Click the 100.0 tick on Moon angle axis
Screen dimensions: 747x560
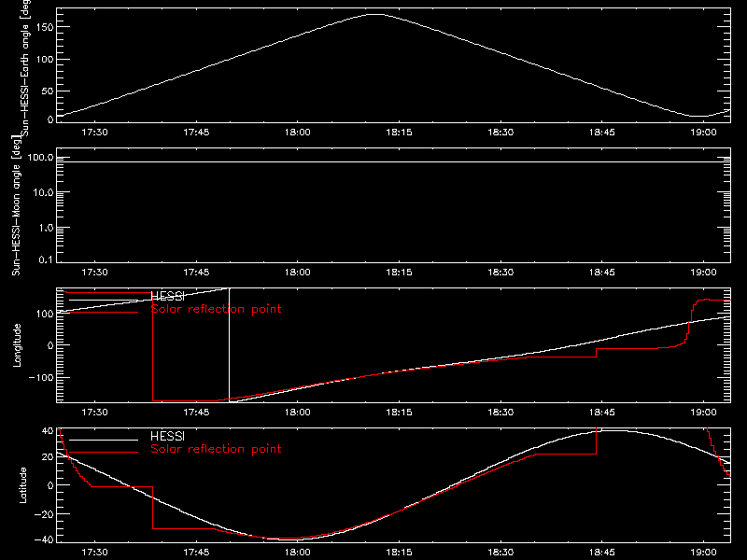click(40, 157)
